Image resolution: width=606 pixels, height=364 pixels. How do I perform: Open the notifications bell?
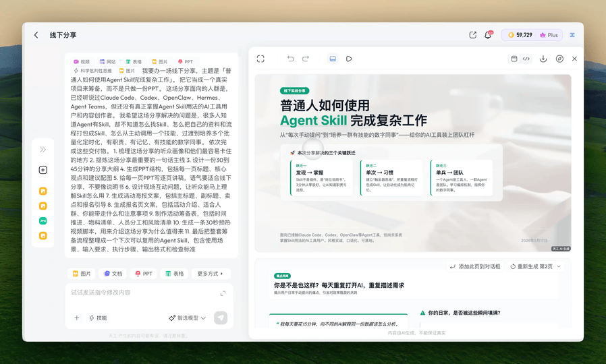coord(488,35)
